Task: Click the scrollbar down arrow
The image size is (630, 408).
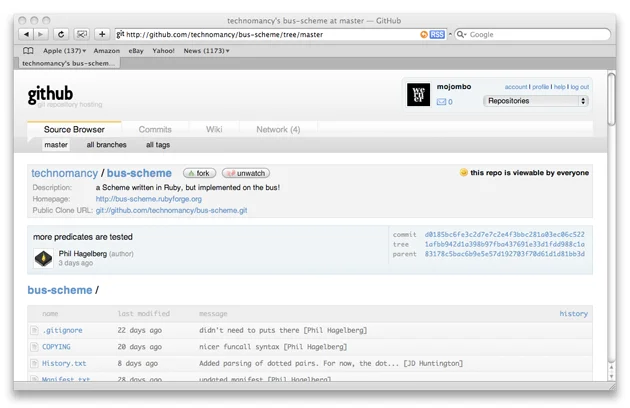Action: pyautogui.click(x=611, y=376)
